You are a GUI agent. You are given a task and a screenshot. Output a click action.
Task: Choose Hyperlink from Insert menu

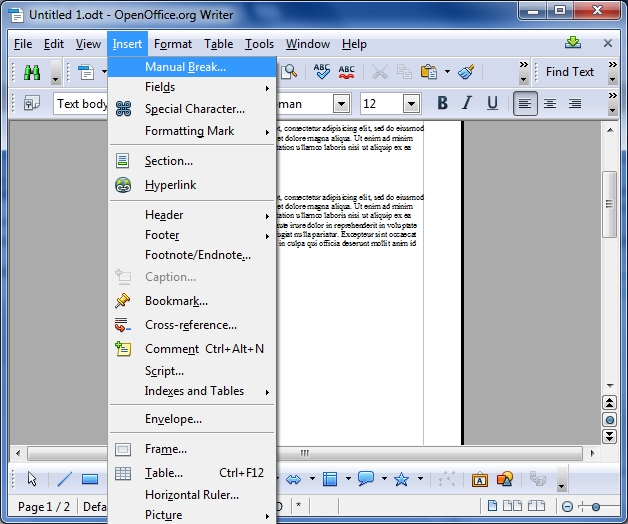[192, 185]
